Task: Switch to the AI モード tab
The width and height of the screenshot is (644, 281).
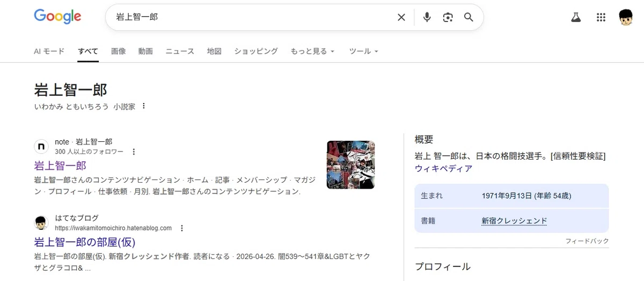Action: click(49, 52)
